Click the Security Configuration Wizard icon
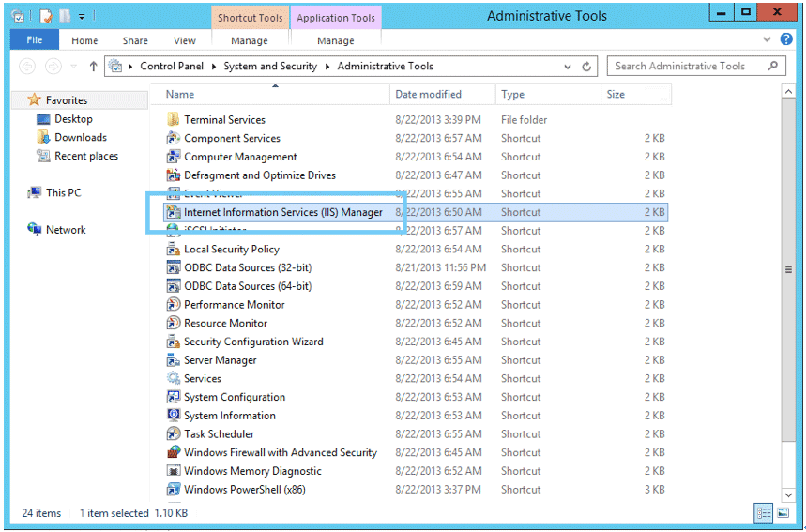 click(174, 342)
